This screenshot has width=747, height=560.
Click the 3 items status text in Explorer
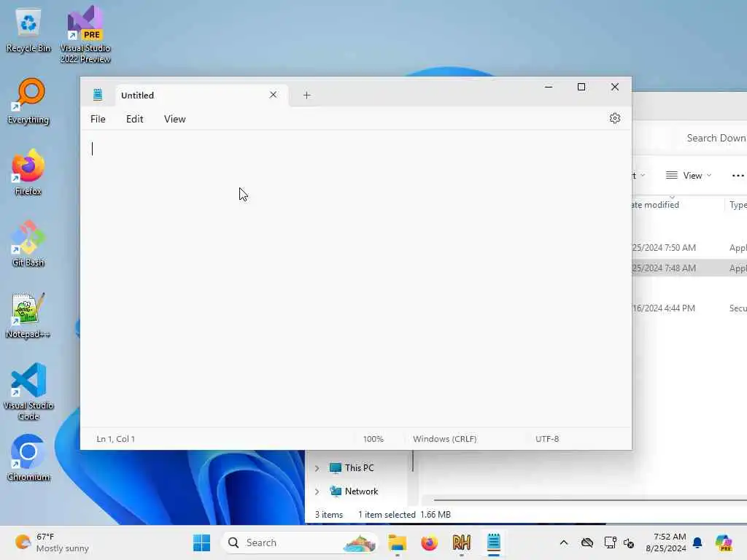[329, 515]
